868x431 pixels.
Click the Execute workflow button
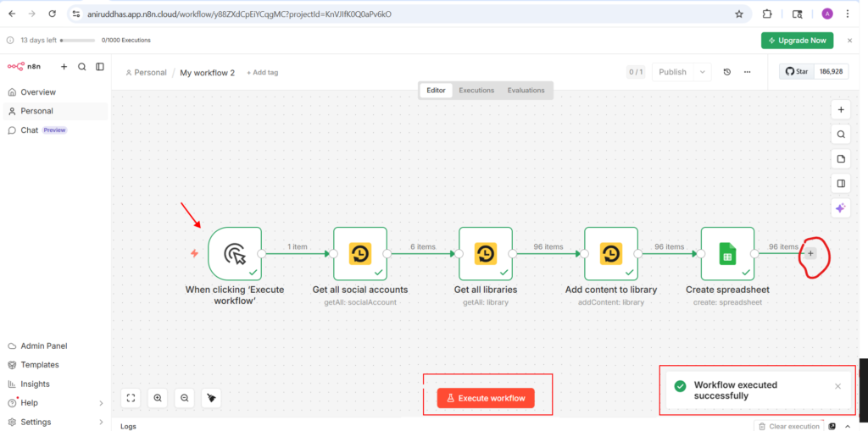pos(486,398)
